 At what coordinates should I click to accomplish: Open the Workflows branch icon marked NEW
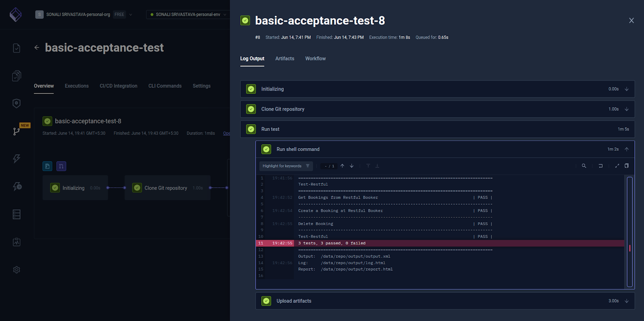17,131
